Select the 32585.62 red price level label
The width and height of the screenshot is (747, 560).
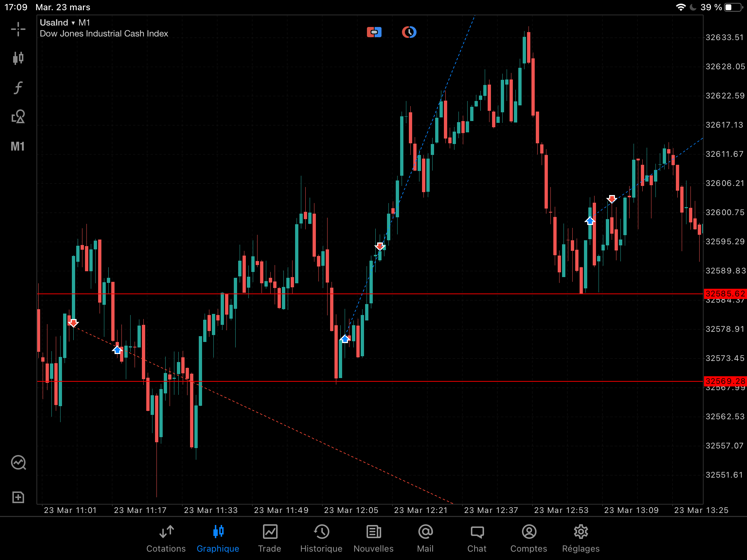725,294
